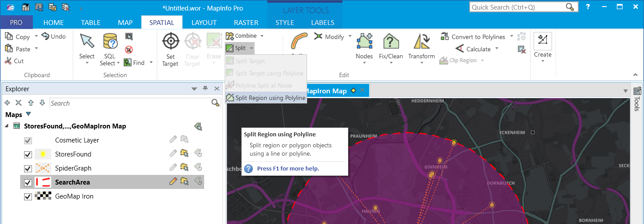Open the Calculate dropdown menu
This screenshot has width=644, height=224.
pos(497,49)
